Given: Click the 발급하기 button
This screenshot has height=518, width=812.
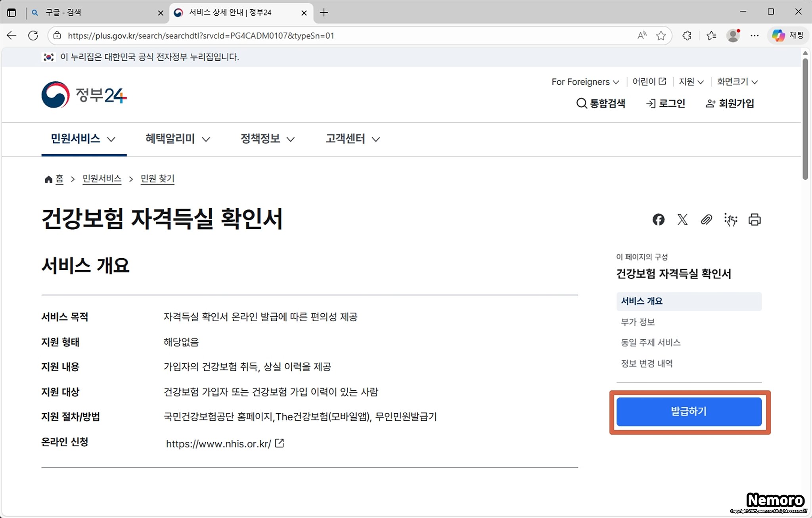Looking at the screenshot, I should (689, 412).
